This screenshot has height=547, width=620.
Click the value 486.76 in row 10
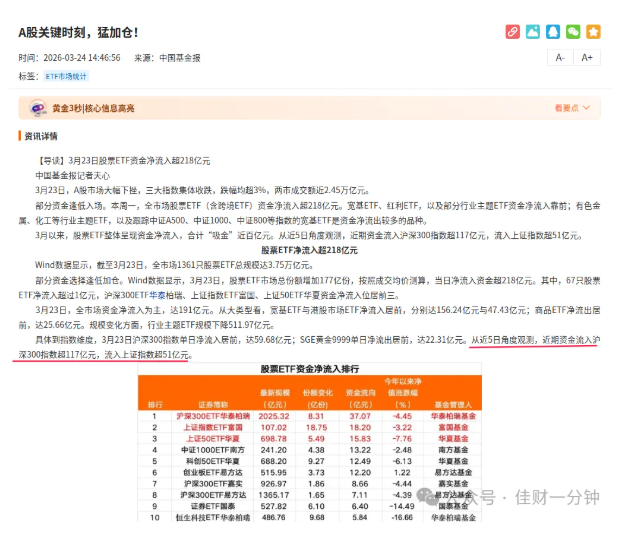tap(274, 518)
